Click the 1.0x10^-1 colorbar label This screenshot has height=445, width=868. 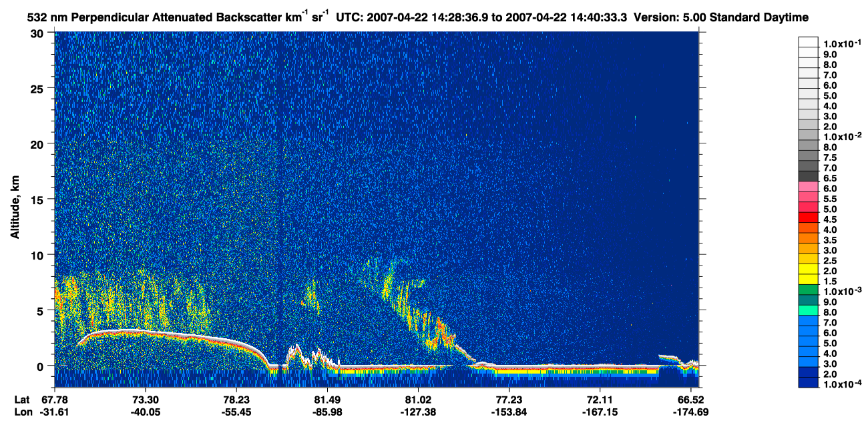[843, 44]
